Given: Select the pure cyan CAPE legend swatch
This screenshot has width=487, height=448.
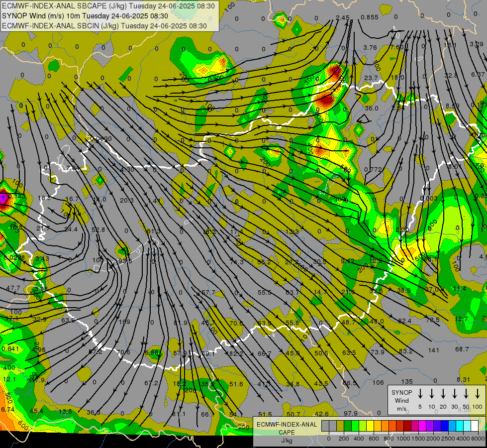Looking at the screenshot, I should click(460, 426).
